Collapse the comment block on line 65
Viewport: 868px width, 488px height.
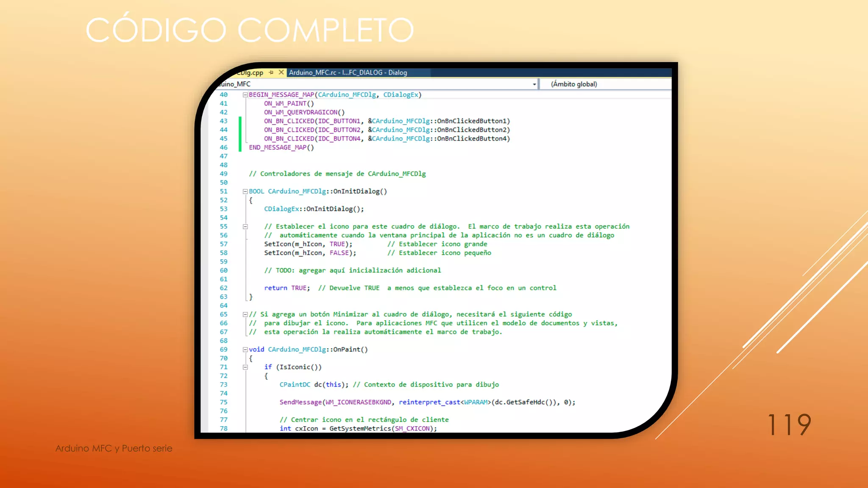(x=245, y=314)
